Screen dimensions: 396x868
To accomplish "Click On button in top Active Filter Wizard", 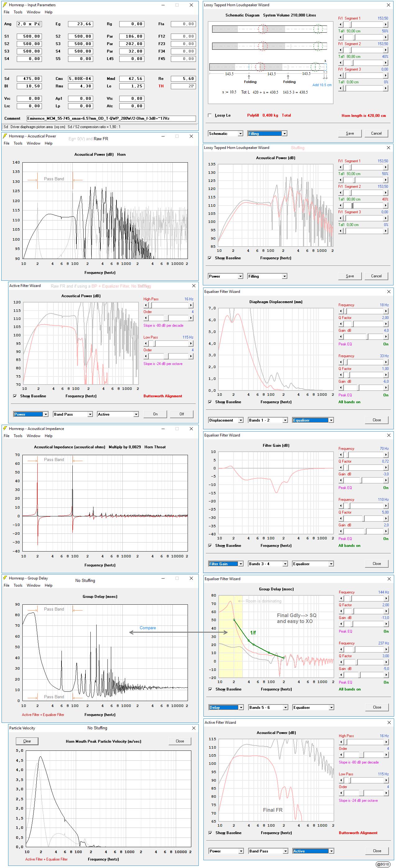I will pyautogui.click(x=155, y=414).
